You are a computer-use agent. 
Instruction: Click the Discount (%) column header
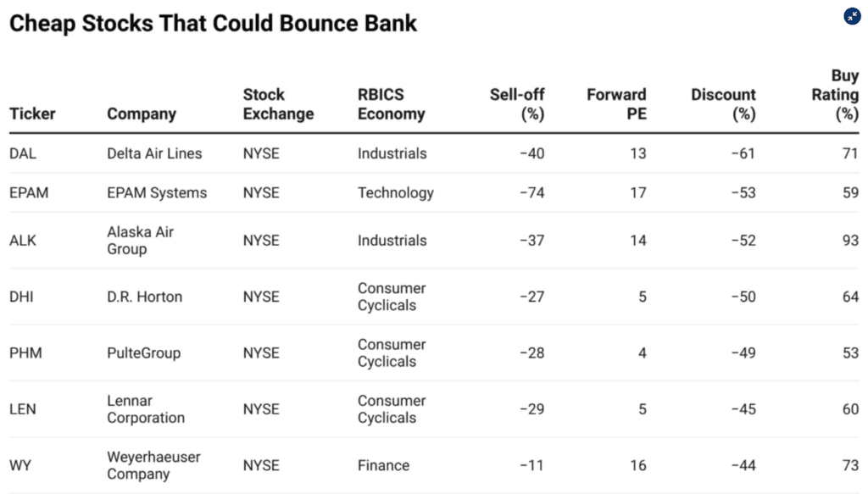pyautogui.click(x=723, y=104)
